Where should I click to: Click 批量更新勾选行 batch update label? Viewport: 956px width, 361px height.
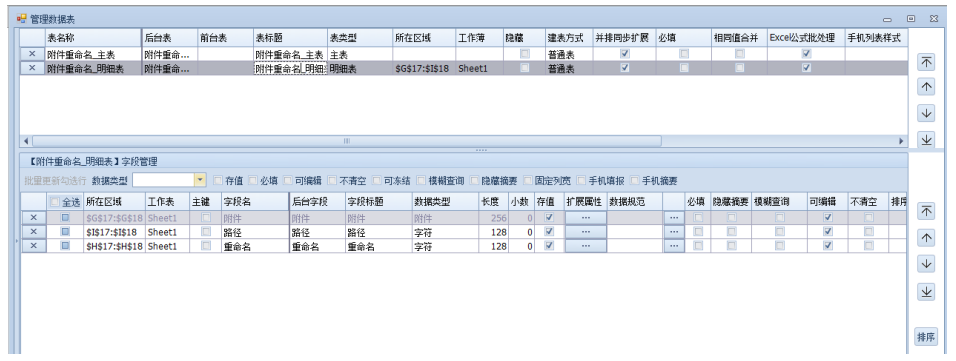click(x=56, y=181)
